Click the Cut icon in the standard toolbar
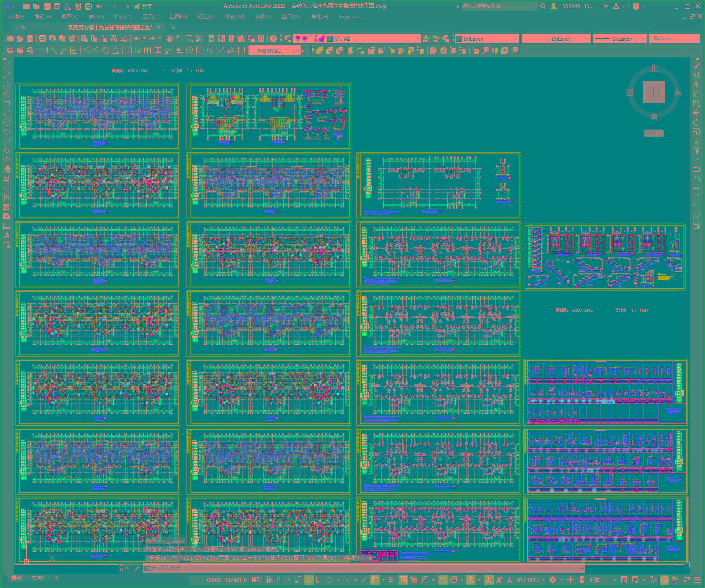 point(84,39)
